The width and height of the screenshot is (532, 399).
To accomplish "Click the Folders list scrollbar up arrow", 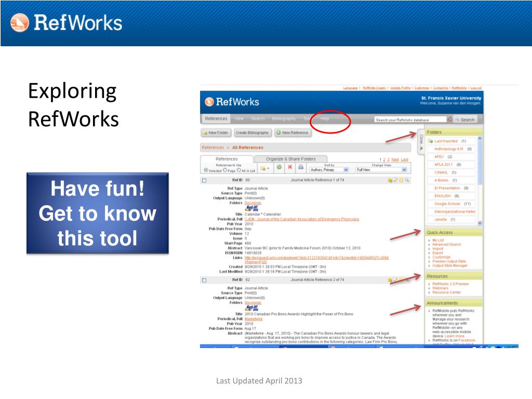I will [480, 138].
